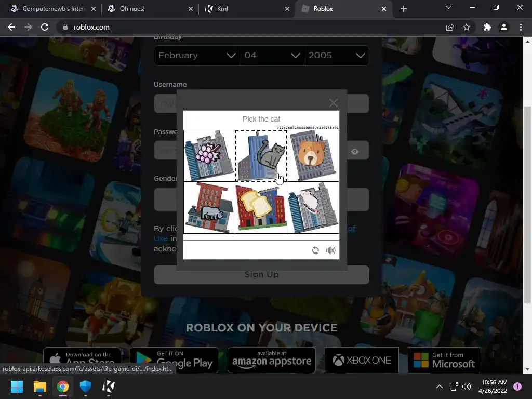The width and height of the screenshot is (532, 399).
Task: Close the Roblox tab
Action: [x=384, y=9]
